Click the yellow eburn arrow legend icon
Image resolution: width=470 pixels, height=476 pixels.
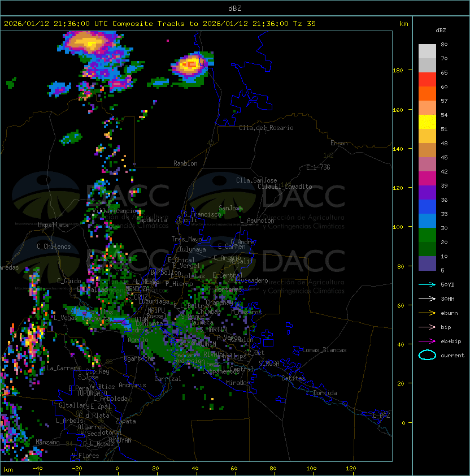coord(427,313)
